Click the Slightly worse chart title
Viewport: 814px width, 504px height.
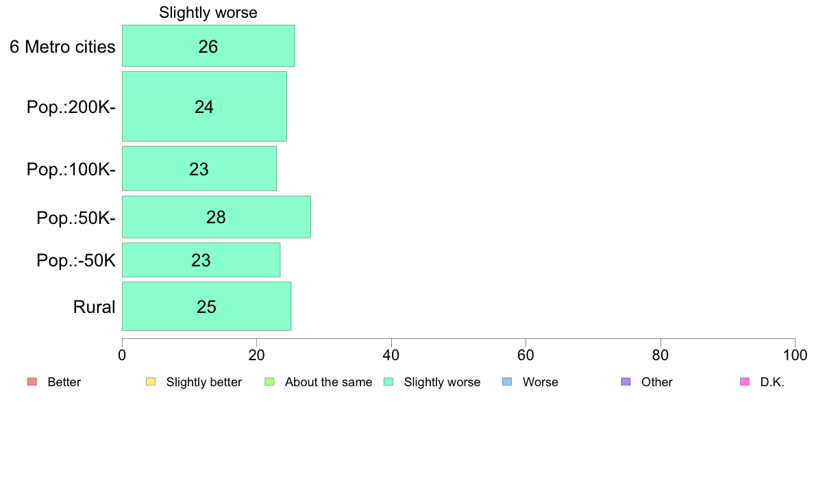coord(208,12)
